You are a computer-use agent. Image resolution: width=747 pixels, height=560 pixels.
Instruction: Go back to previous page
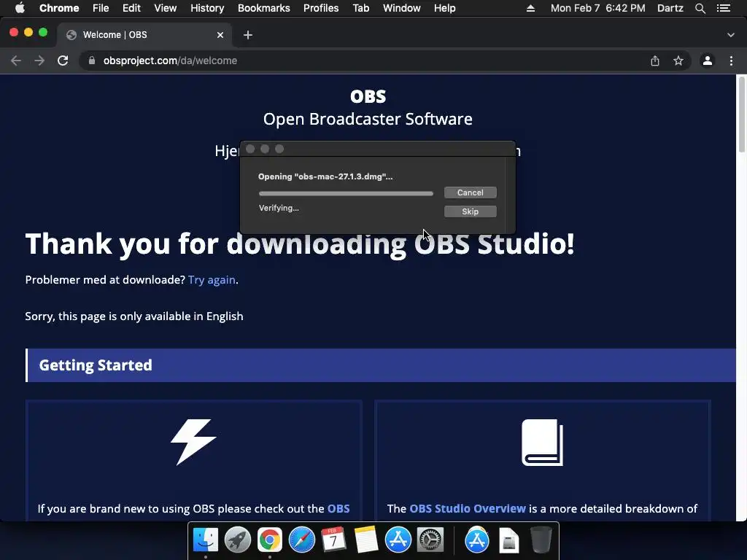[16, 61]
